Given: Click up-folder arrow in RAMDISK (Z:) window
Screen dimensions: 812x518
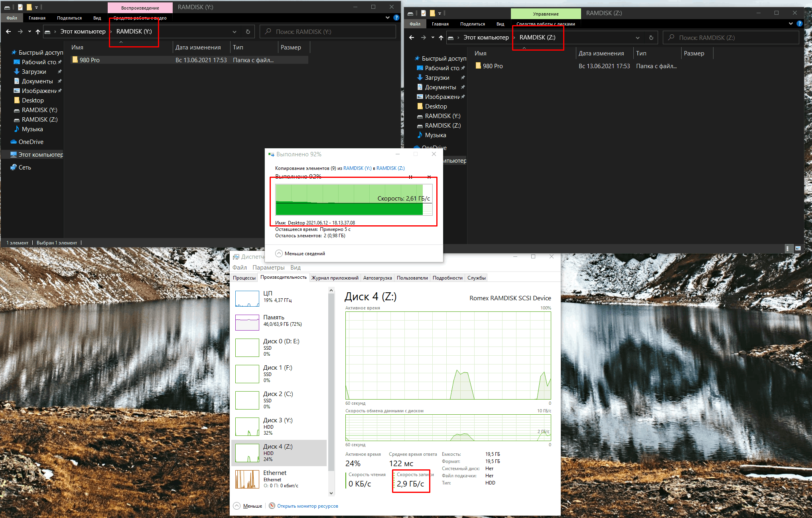Looking at the screenshot, I should tap(441, 37).
